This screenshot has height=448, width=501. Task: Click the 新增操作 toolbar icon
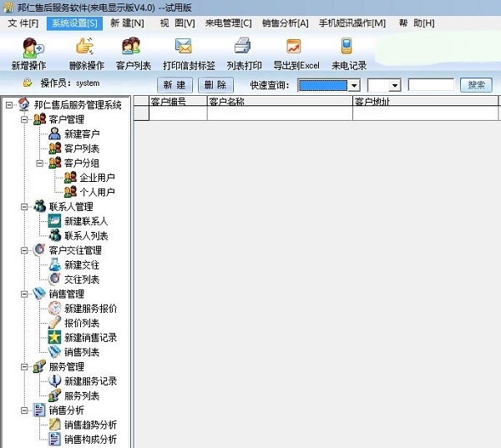pyautogui.click(x=33, y=48)
